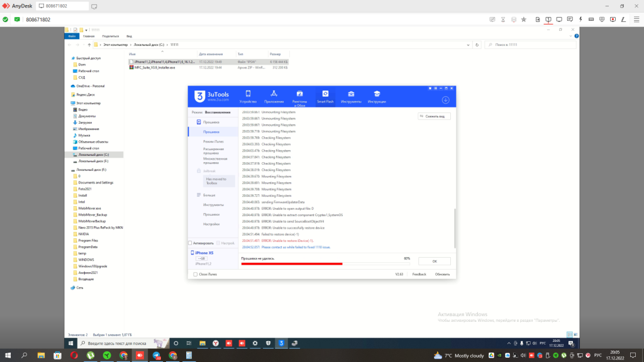The width and height of the screenshot is (644, 362).
Task: Click the remote Windows Start button
Action: click(x=70, y=343)
